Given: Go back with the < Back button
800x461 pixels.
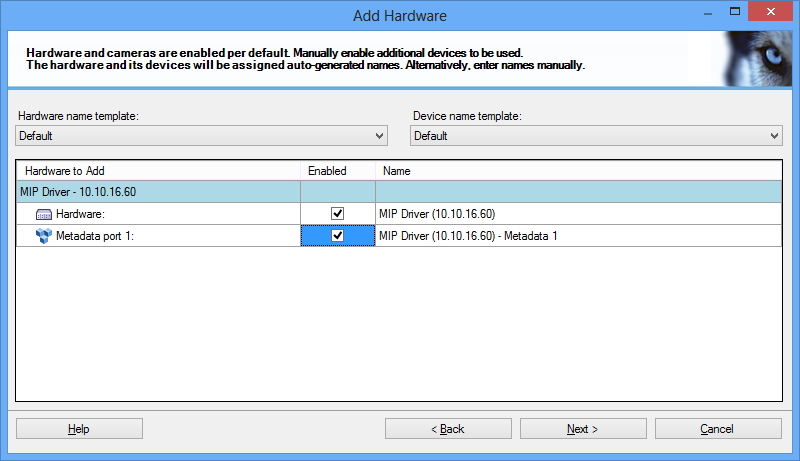Looking at the screenshot, I should point(448,429).
